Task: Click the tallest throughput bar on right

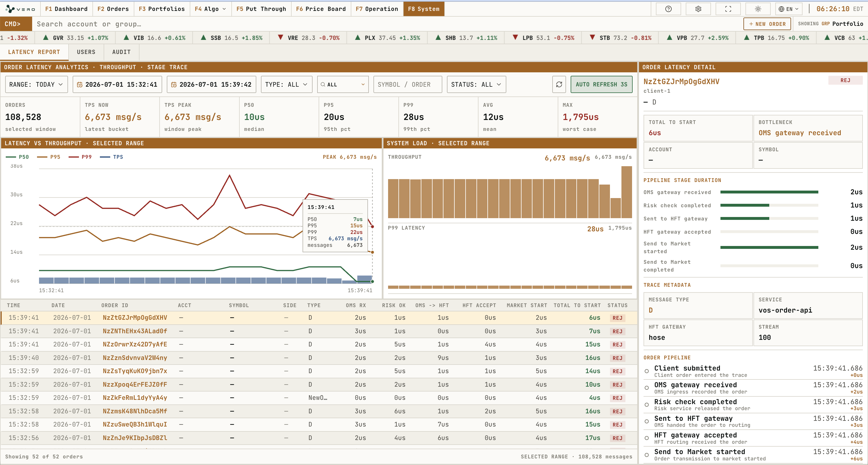Action: tap(627, 192)
